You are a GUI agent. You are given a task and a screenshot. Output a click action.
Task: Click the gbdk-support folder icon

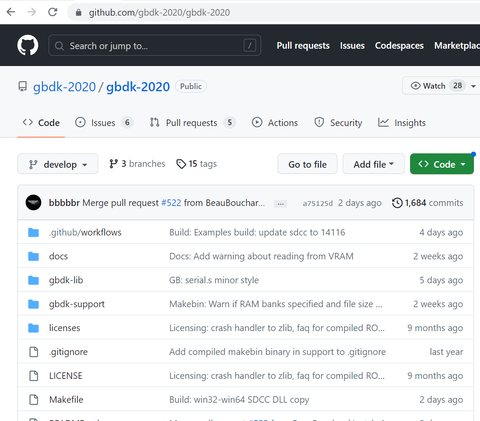click(33, 304)
